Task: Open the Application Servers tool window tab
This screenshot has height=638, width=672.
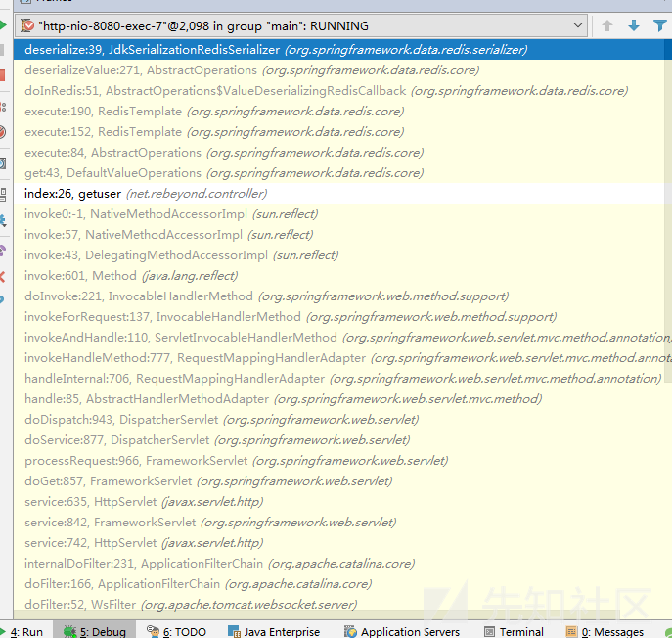Action: click(402, 631)
